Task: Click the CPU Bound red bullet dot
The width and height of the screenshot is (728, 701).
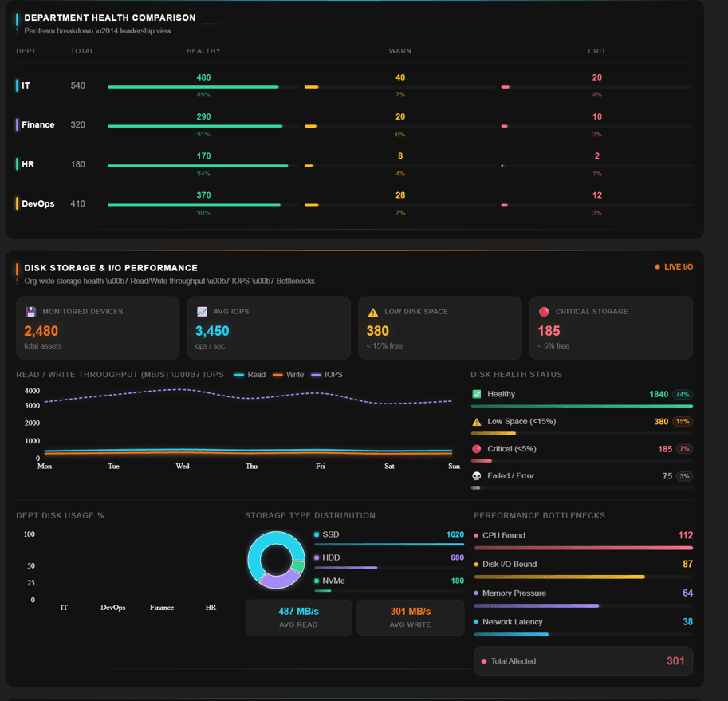Action: pyautogui.click(x=476, y=535)
